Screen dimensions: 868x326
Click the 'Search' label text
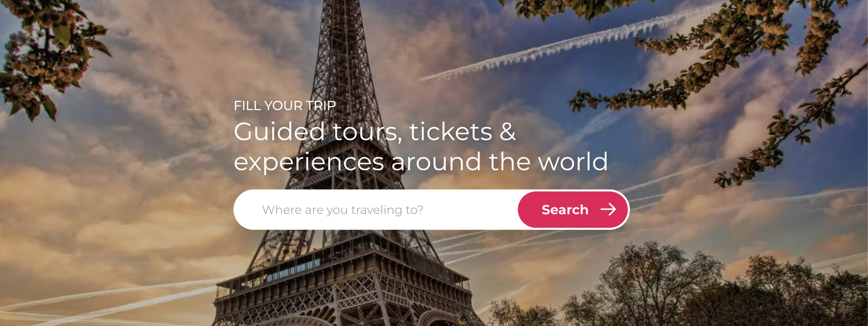[565, 210]
